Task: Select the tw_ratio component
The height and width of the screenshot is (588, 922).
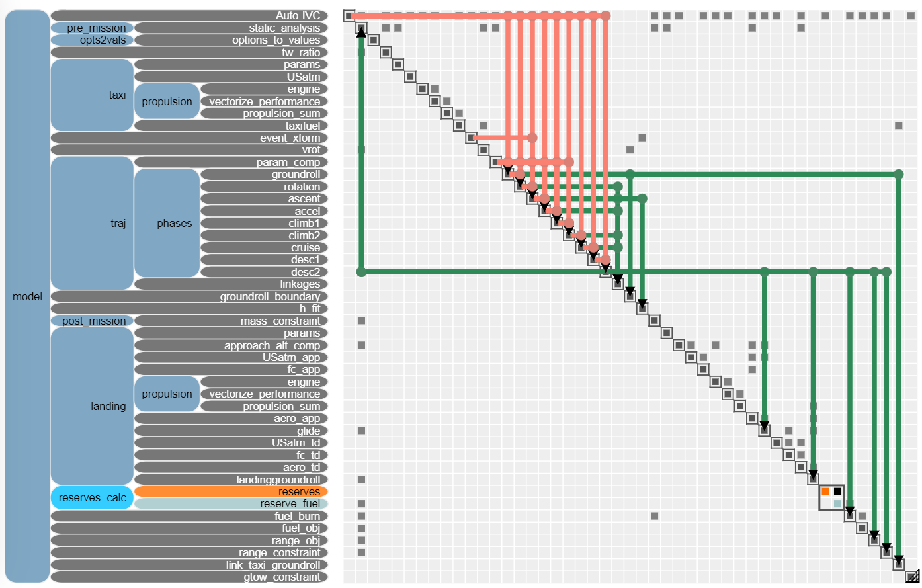Action: 189,52
